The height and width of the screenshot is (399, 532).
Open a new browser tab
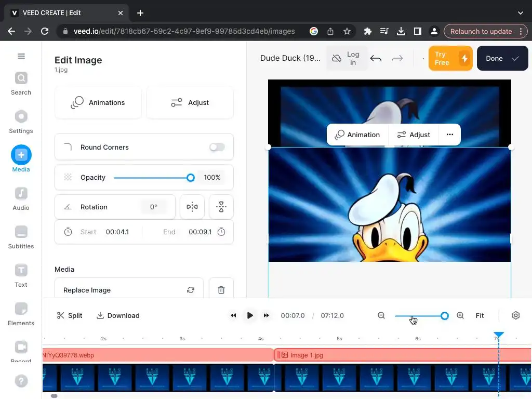[140, 13]
